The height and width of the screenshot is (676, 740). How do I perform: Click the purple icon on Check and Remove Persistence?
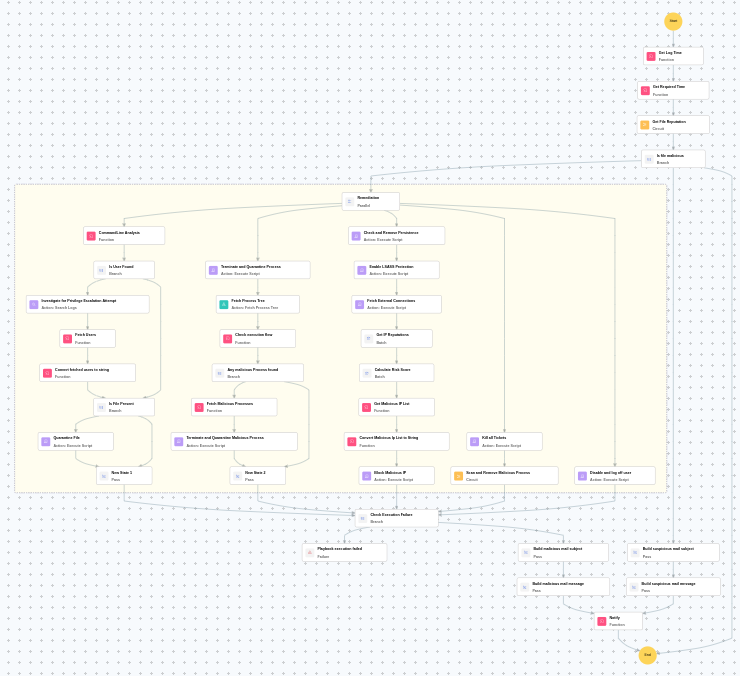click(x=356, y=236)
